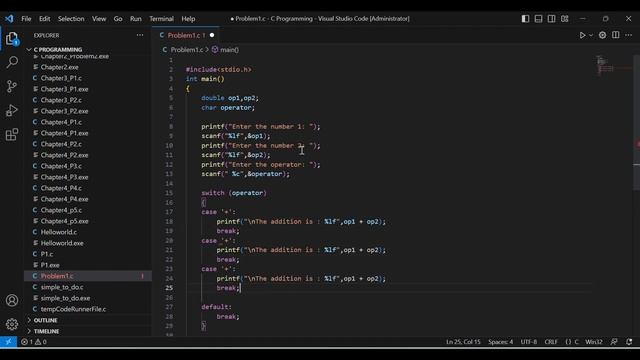Viewport: 640px width, 360px height.
Task: Toggle the primary side bar layout icon
Action: [525, 19]
